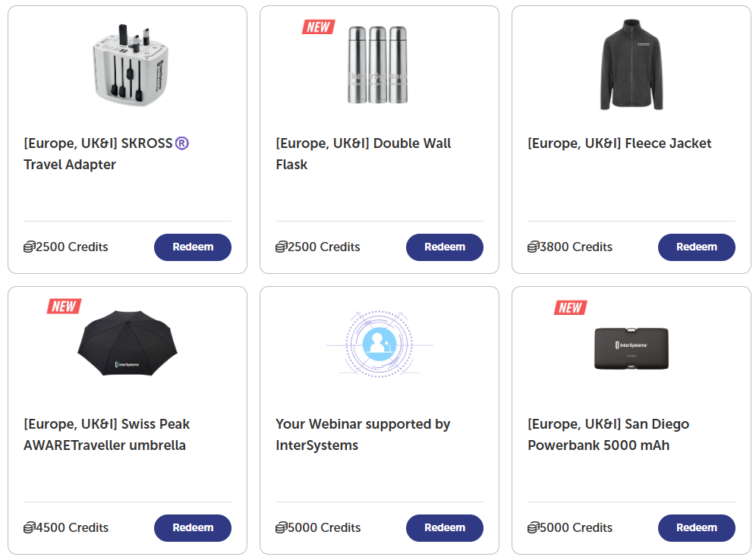Screen dimensions: 756x560
Task: Redeem the Swiss Peak AWARE Traveller umbrella
Action: point(193,527)
